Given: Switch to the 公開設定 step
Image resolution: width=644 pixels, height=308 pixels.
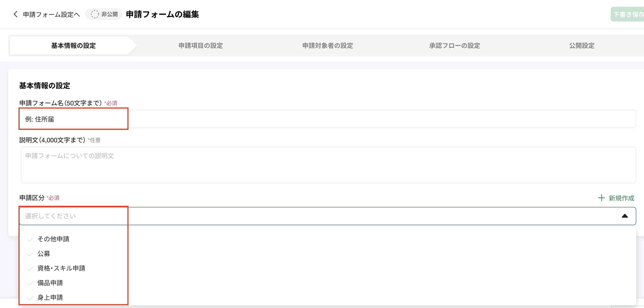Looking at the screenshot, I should [x=582, y=46].
